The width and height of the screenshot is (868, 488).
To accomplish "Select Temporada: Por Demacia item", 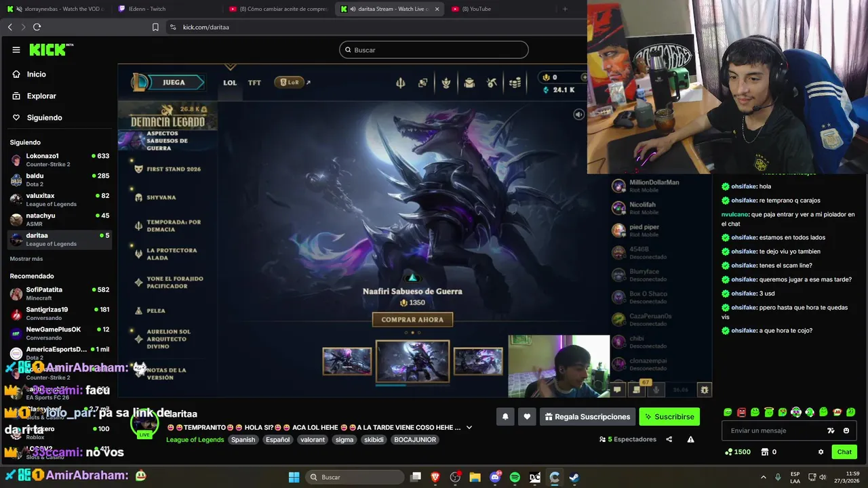I will point(167,226).
